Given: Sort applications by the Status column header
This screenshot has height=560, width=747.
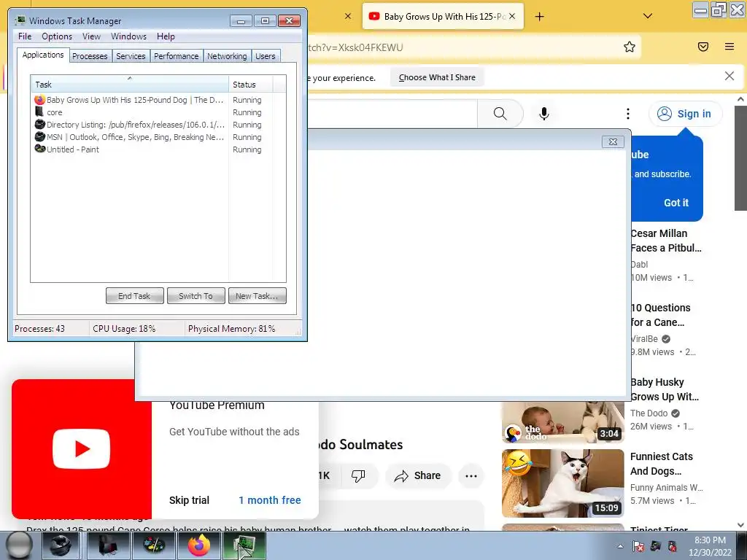Looking at the screenshot, I should (251, 85).
